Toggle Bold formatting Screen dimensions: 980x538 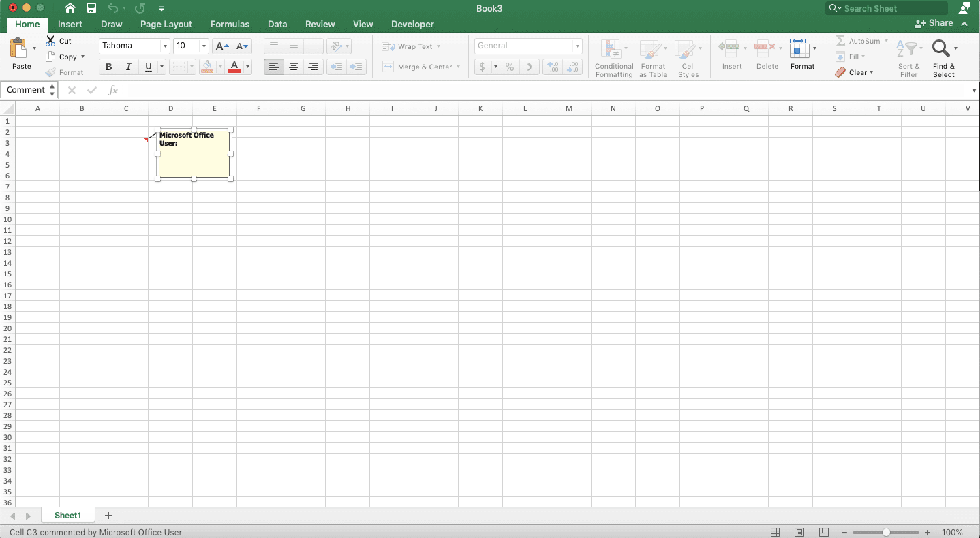coord(108,67)
